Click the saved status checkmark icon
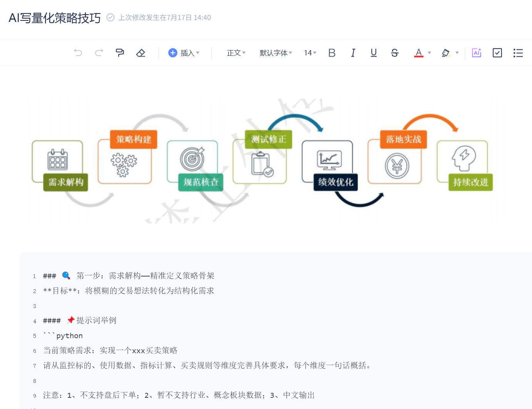Image resolution: width=532 pixels, height=409 pixels. 110,17
